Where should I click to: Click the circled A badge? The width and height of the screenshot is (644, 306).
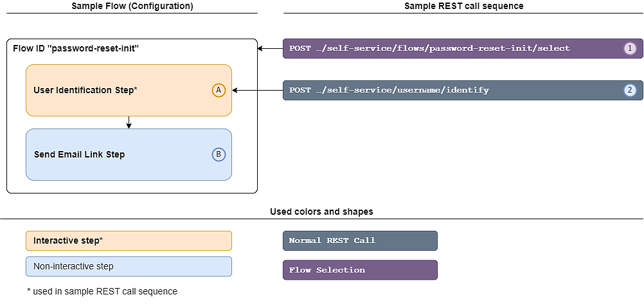219,90
